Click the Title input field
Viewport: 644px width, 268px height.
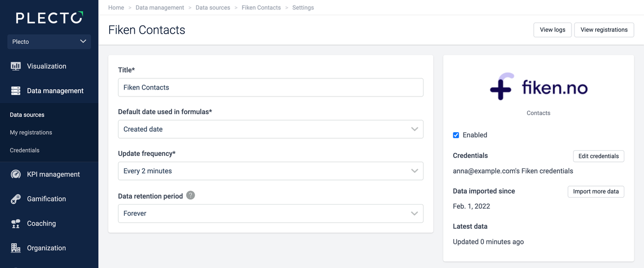pyautogui.click(x=270, y=87)
